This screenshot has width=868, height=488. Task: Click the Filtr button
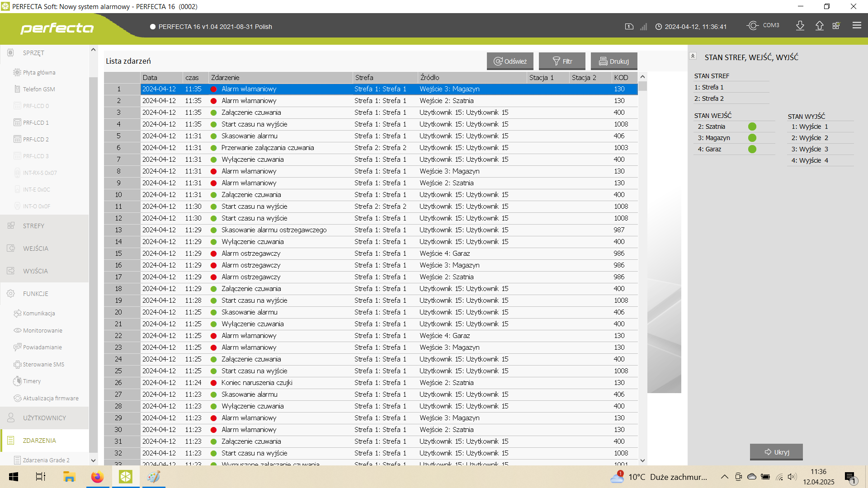pos(562,61)
